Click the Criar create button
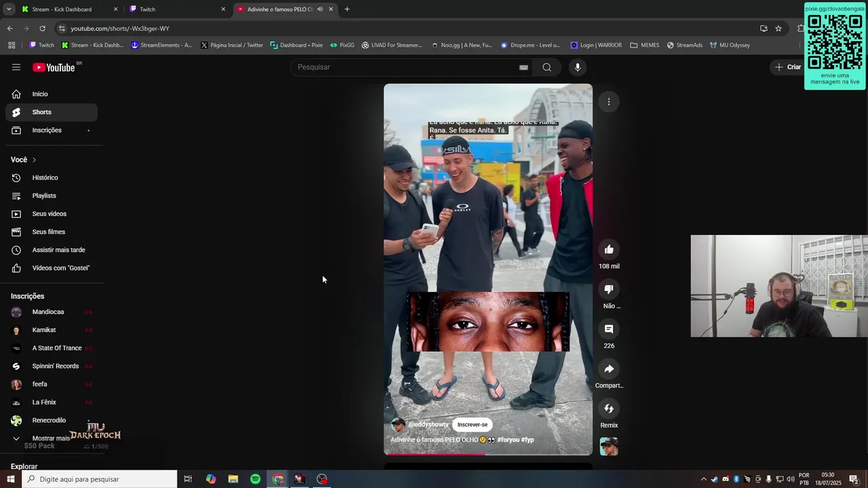Image resolution: width=868 pixels, height=488 pixels. pyautogui.click(x=788, y=67)
